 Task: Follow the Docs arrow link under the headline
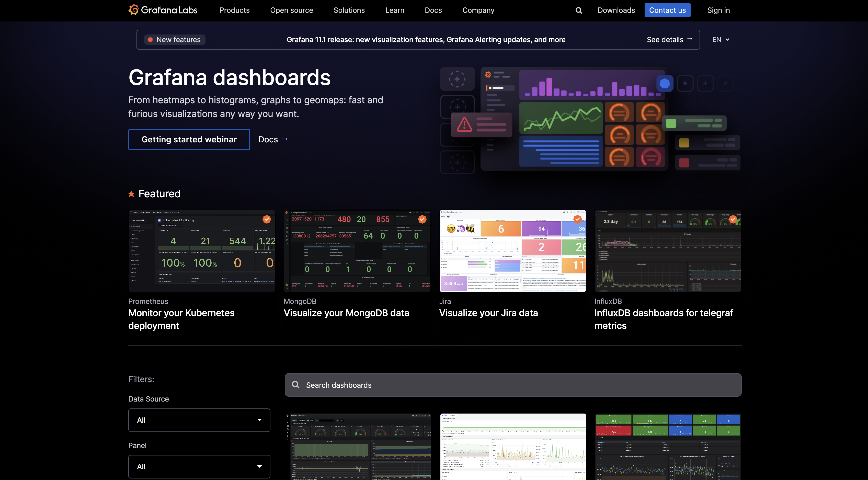tap(273, 140)
